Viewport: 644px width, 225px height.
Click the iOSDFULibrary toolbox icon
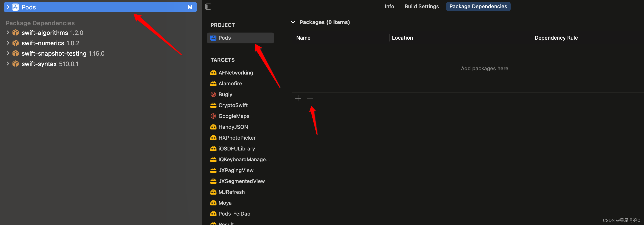213,149
